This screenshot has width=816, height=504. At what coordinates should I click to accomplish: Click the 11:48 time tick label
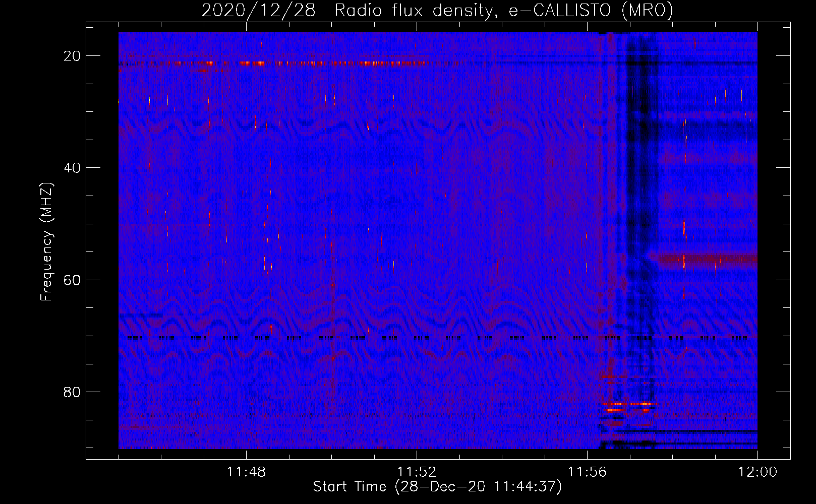click(x=247, y=472)
